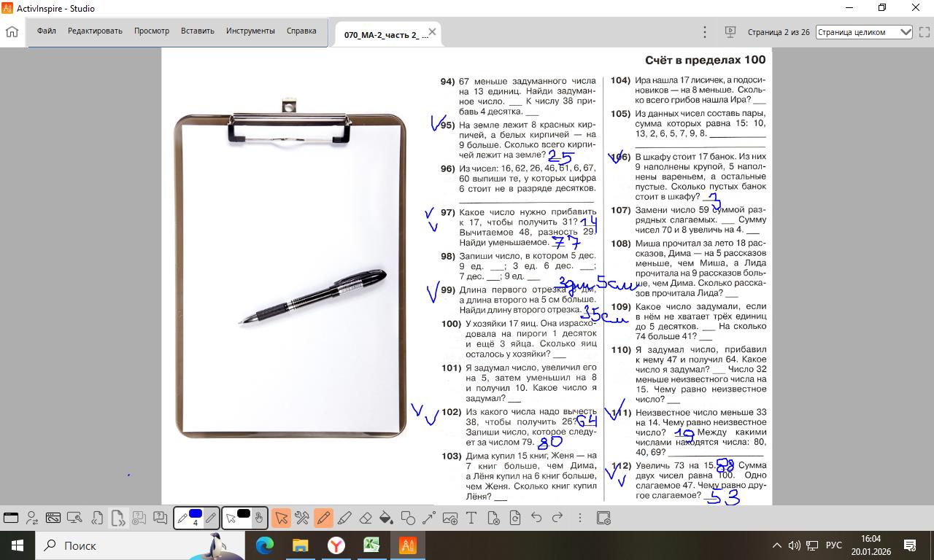Image resolution: width=934 pixels, height=560 pixels.
Task: Switch to the 070_МА-2_часть 2 tab
Action: (387, 34)
